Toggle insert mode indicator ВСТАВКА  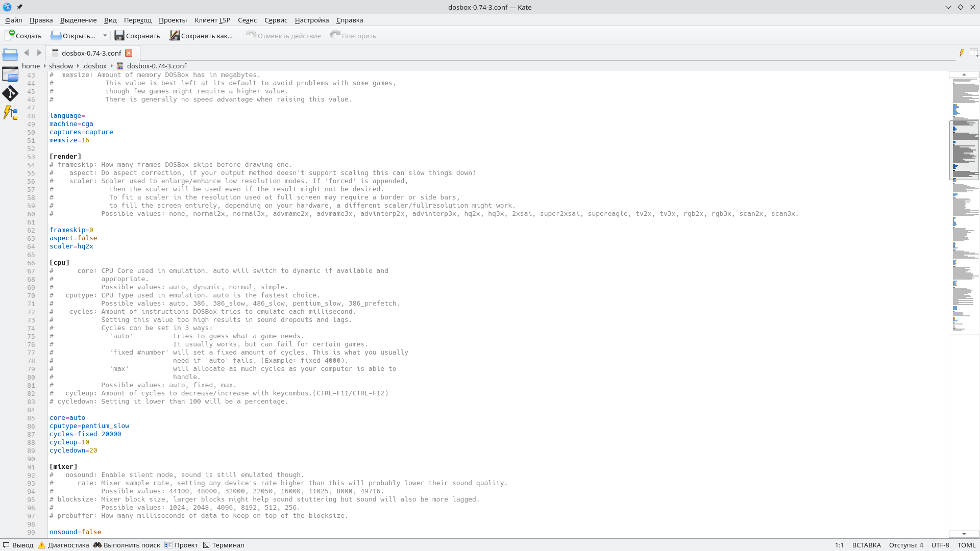866,545
